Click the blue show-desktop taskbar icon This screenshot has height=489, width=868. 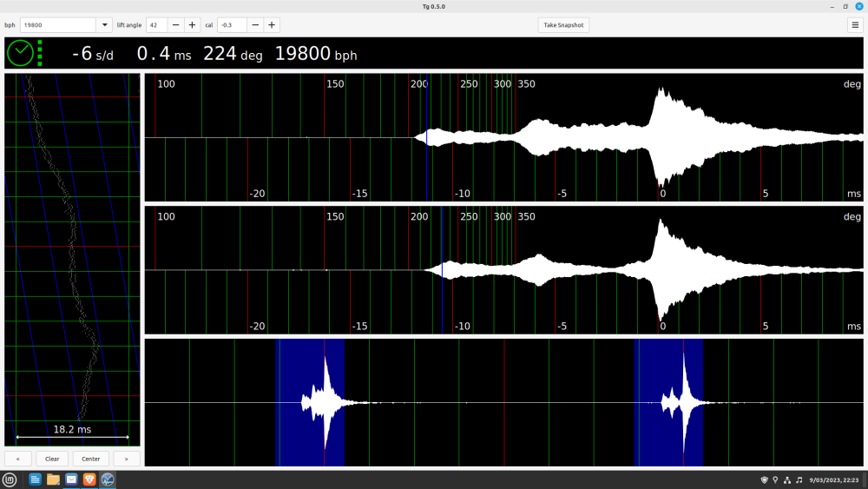click(35, 479)
